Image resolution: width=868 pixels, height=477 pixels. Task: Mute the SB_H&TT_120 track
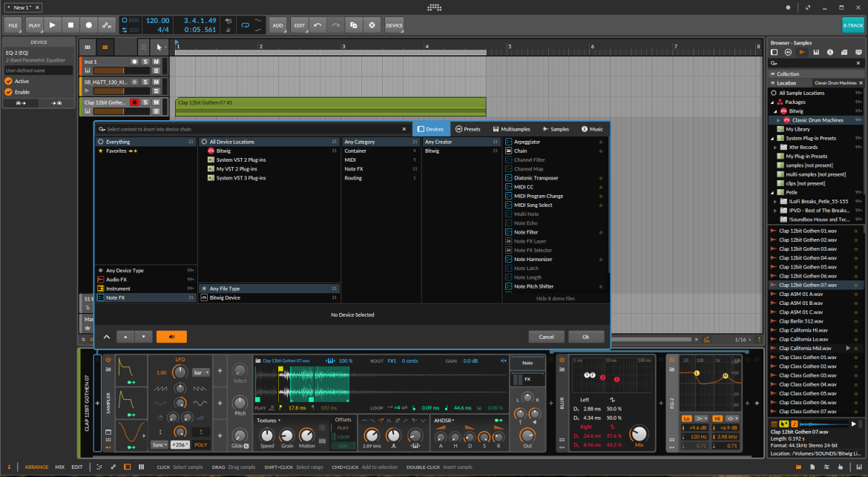click(x=156, y=82)
